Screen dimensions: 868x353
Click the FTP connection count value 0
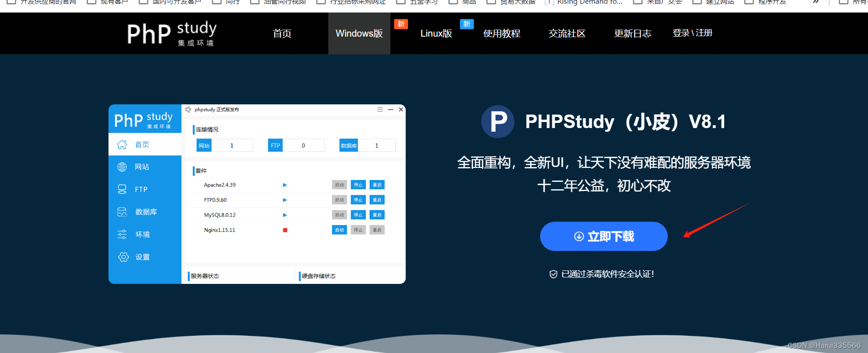click(303, 145)
